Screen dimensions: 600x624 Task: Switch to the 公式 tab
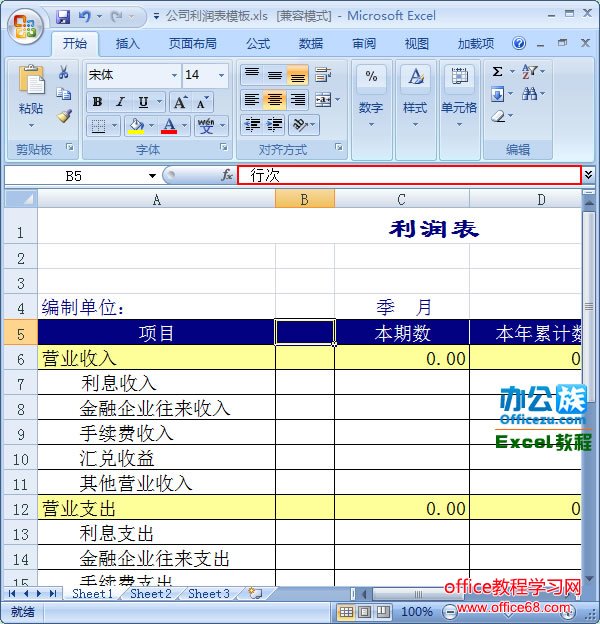258,43
